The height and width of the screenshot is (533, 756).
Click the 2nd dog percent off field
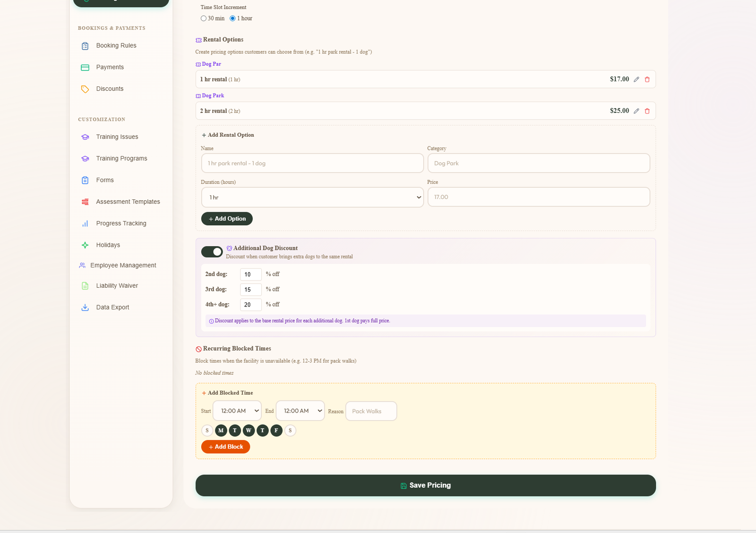tap(251, 275)
